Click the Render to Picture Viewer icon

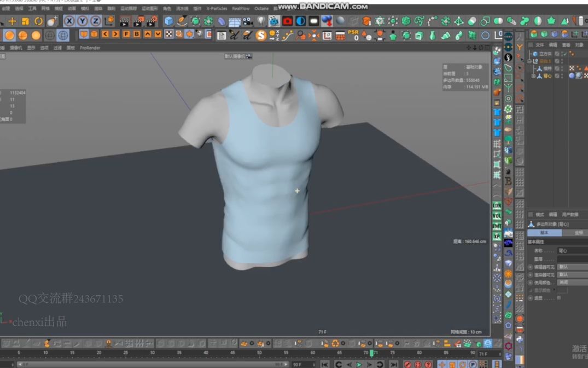136,22
